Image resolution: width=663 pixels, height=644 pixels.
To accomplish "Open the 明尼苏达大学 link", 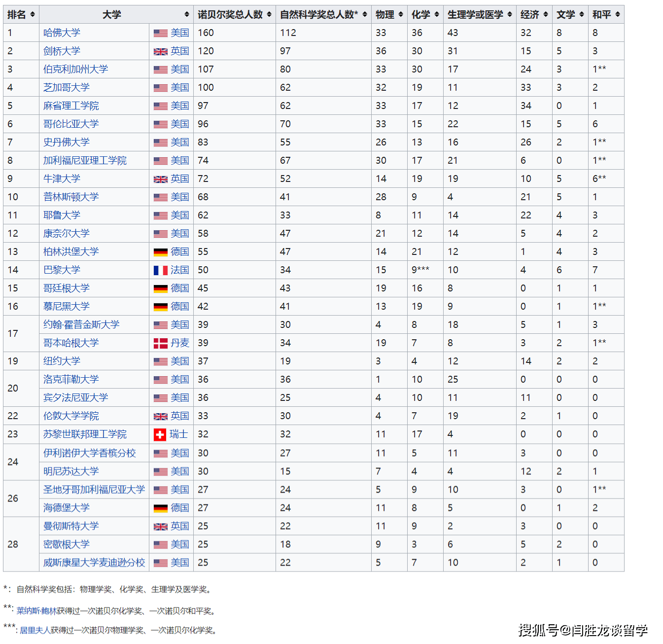I will (71, 471).
